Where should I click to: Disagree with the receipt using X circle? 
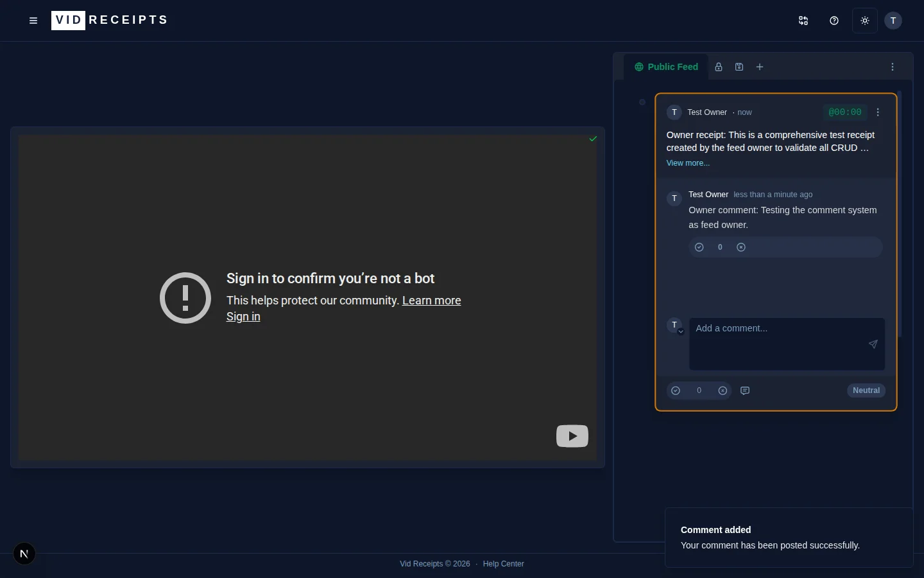723,390
